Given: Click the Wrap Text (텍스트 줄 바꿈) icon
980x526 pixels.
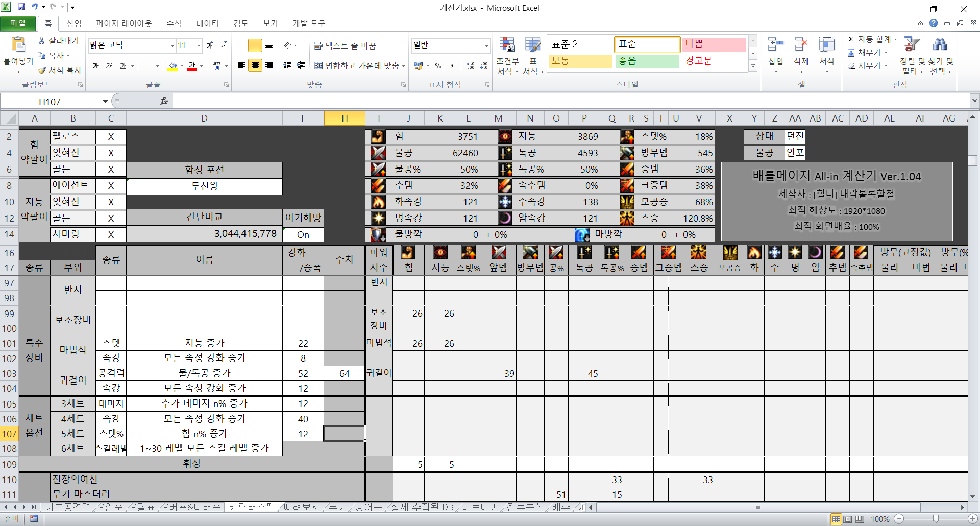Looking at the screenshot, I should (x=318, y=46).
